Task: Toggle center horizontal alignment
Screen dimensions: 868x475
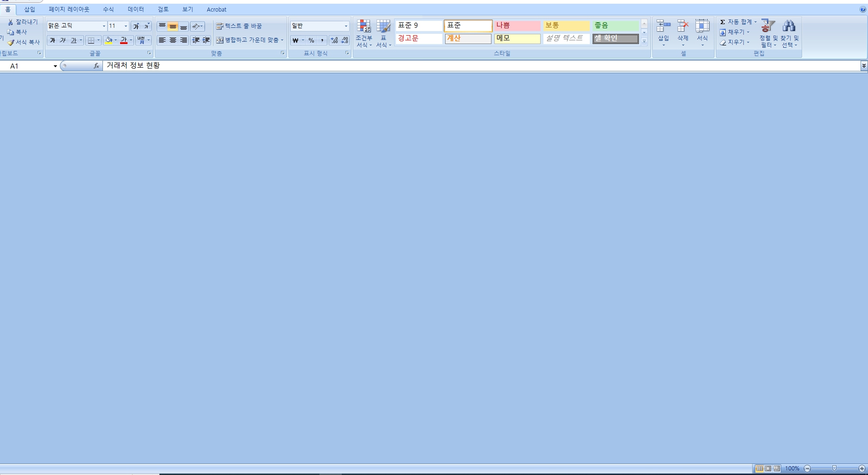Action: coord(173,40)
